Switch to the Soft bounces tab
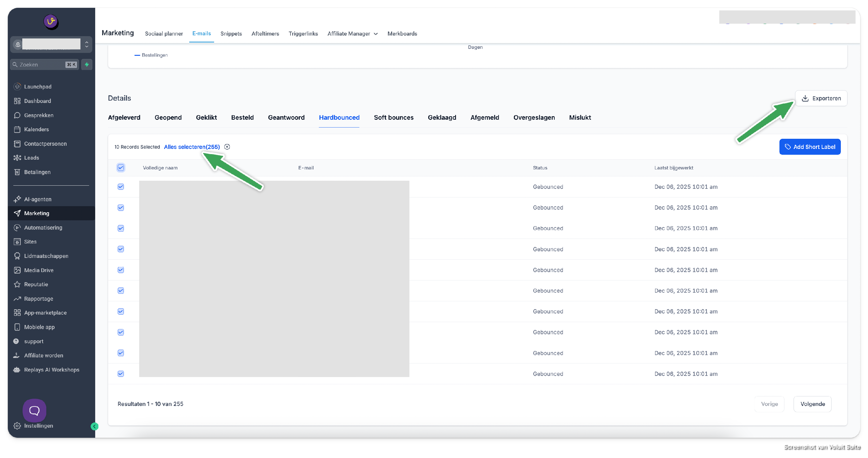The width and height of the screenshot is (868, 458). coord(393,117)
